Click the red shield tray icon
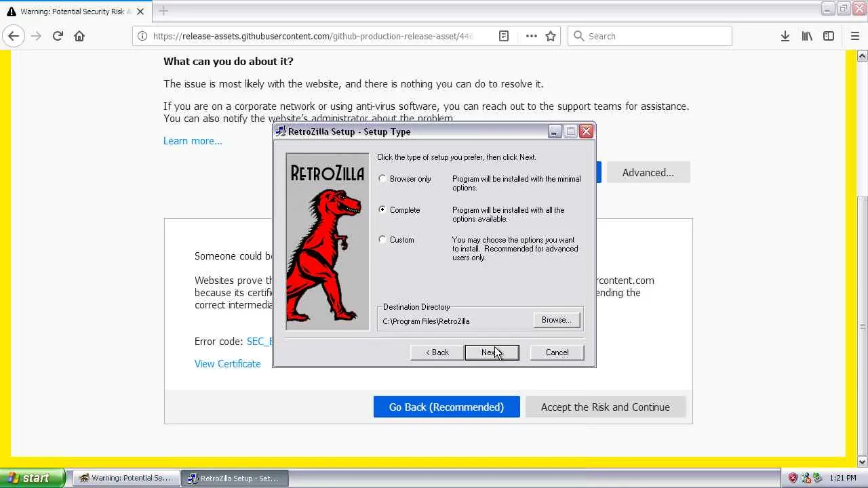This screenshot has width=868, height=488. tap(793, 478)
